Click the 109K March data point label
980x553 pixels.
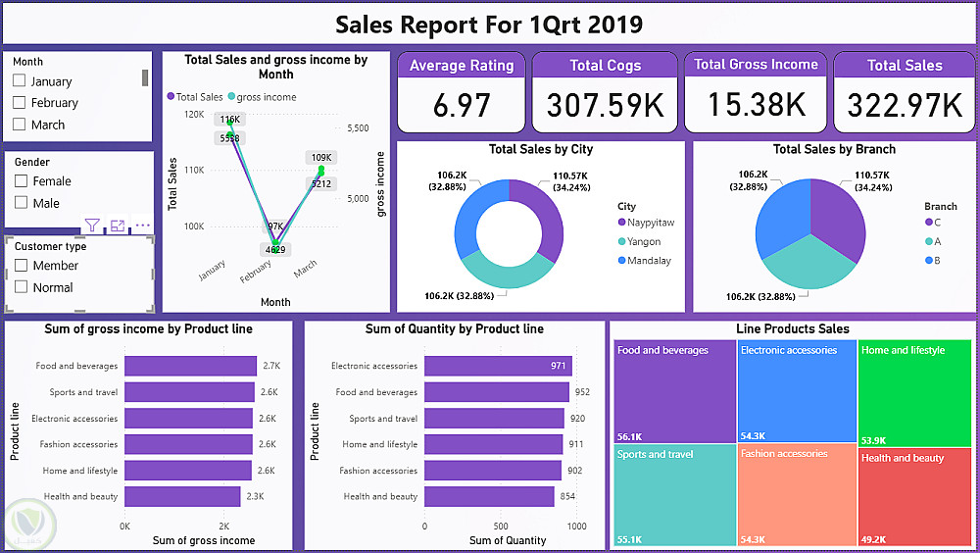321,157
